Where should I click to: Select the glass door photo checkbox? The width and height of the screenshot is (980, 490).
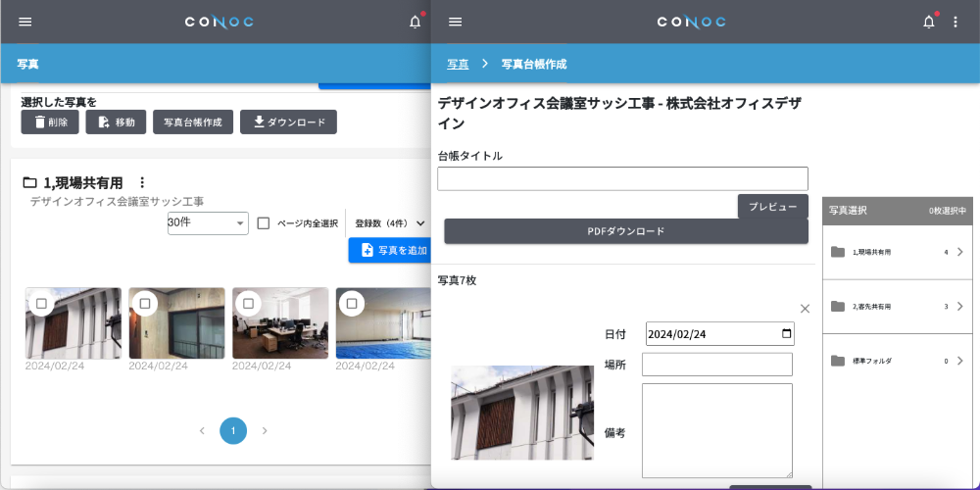pyautogui.click(x=145, y=303)
